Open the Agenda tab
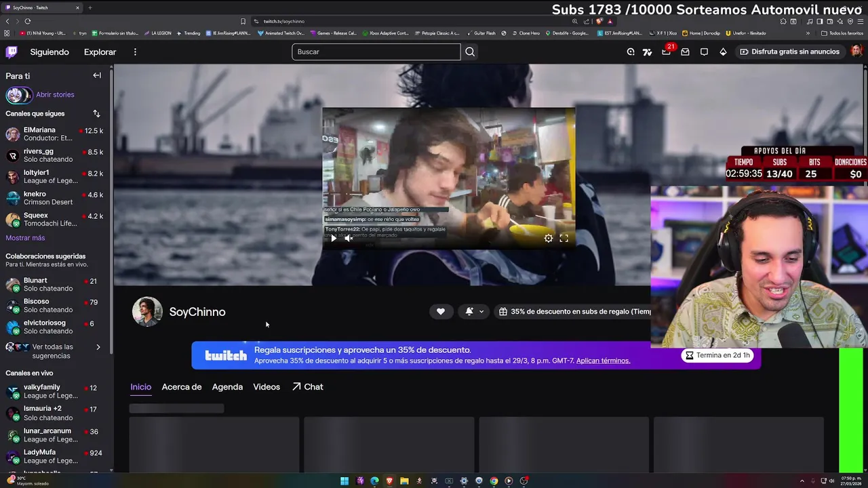Screen dimensions: 868x488 pyautogui.click(x=227, y=387)
